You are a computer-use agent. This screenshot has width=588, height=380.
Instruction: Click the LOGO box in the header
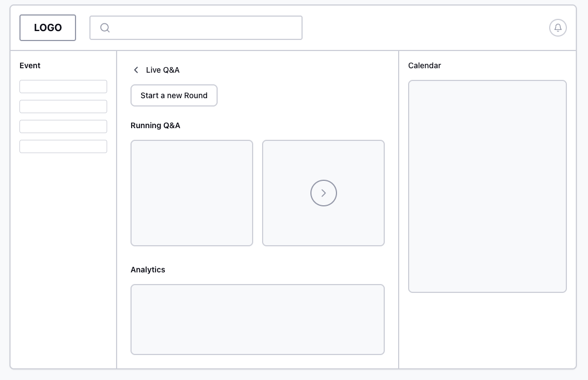(x=48, y=28)
